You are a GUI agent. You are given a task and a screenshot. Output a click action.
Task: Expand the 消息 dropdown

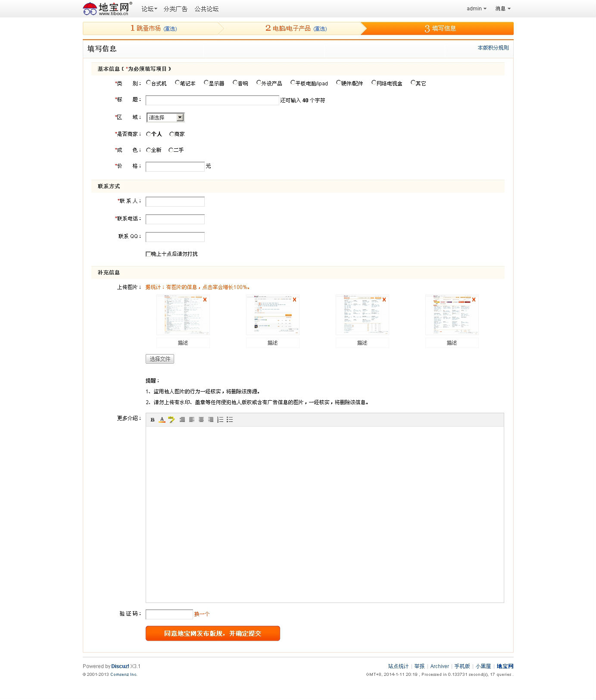coord(503,9)
